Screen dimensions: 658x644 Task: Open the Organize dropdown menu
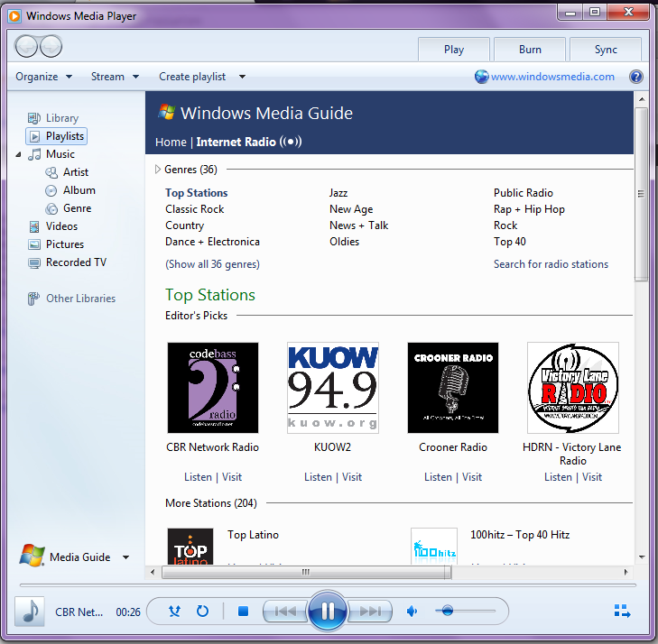(43, 77)
